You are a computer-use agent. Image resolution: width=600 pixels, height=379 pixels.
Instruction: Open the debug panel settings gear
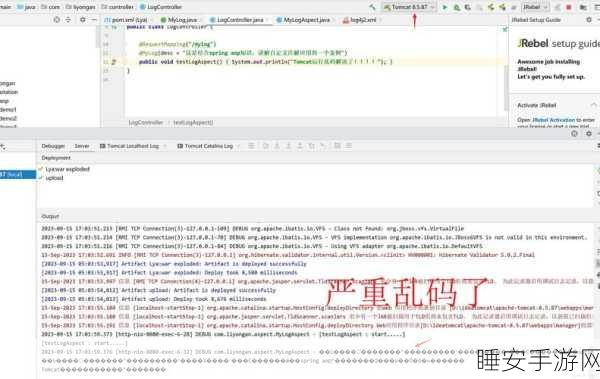click(x=589, y=133)
